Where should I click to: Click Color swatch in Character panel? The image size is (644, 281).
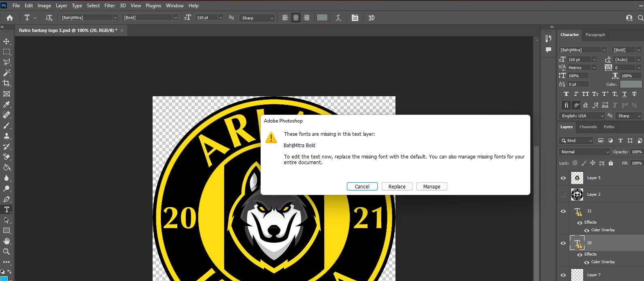(x=631, y=84)
